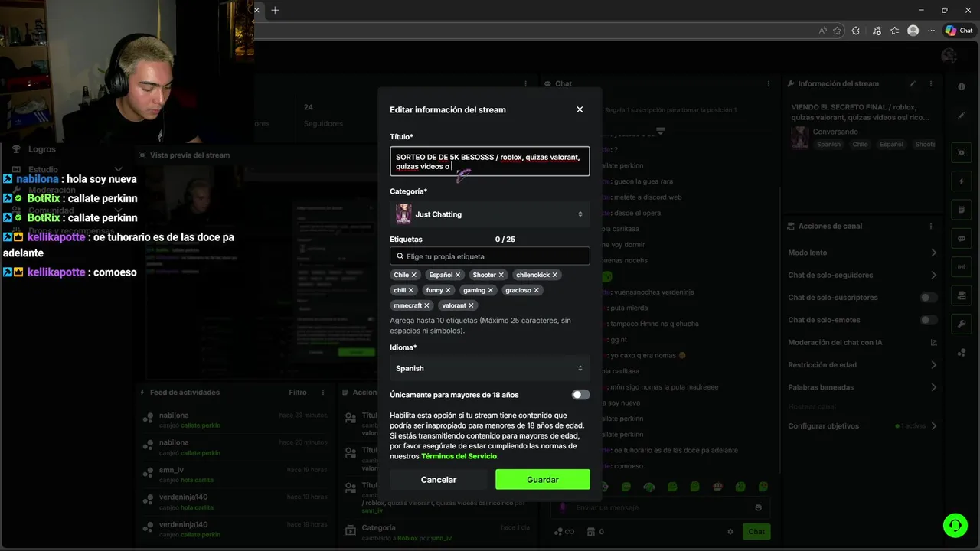The height and width of the screenshot is (551, 980).
Task: Remove the funny tag
Action: 449,290
